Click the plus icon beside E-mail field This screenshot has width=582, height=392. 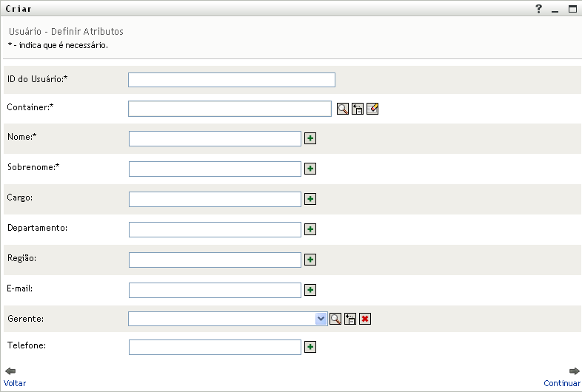coord(311,290)
